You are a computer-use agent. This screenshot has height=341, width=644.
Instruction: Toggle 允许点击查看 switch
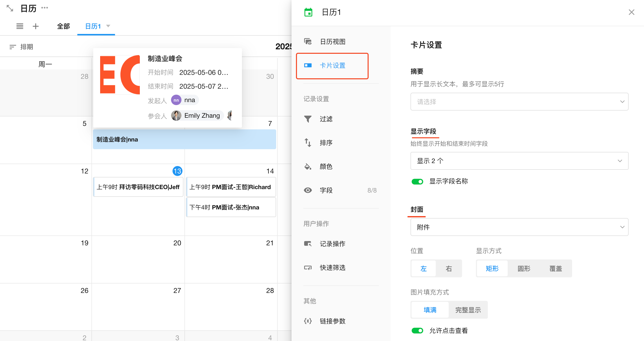(x=417, y=331)
